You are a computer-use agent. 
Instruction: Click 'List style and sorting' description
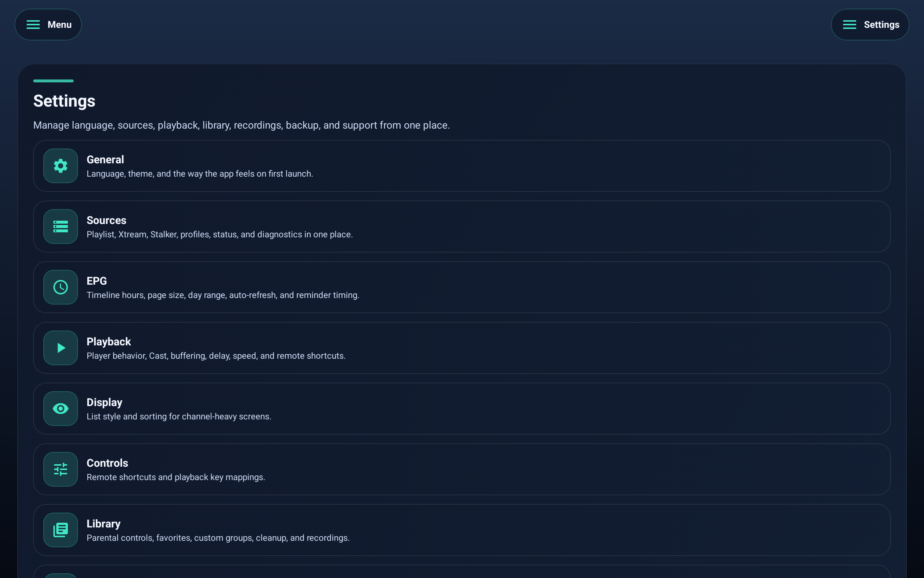179,417
